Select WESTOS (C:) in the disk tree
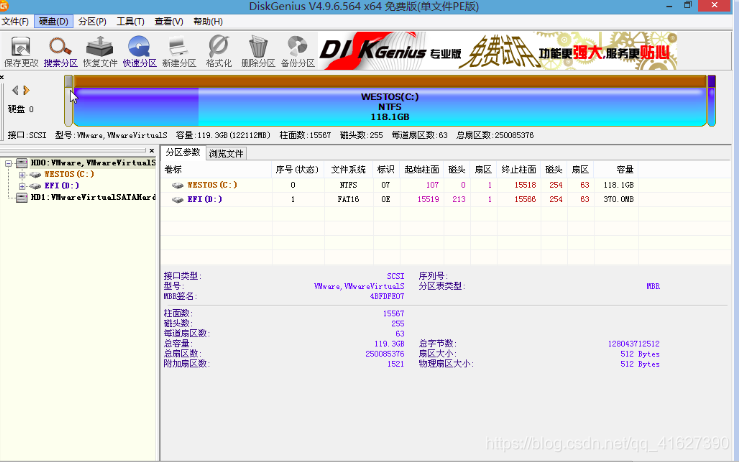739x462 pixels. (x=69, y=174)
